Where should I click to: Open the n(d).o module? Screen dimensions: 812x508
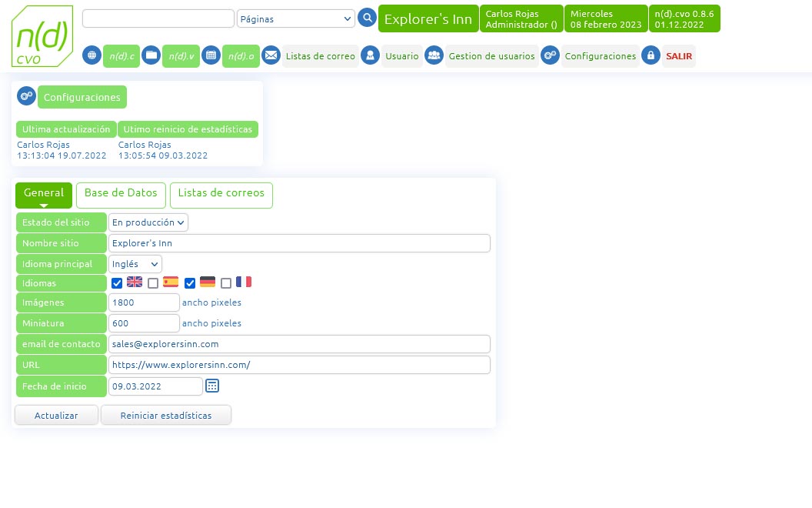point(241,56)
